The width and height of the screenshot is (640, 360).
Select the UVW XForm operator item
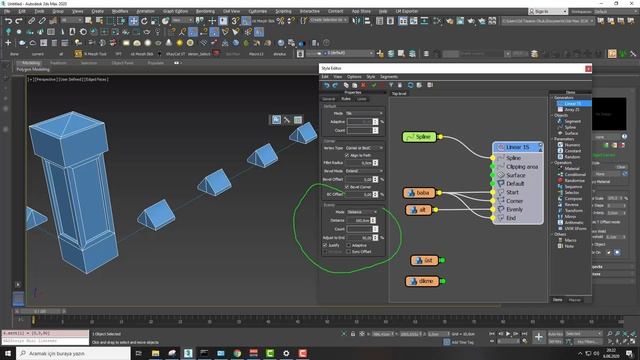pos(572,229)
